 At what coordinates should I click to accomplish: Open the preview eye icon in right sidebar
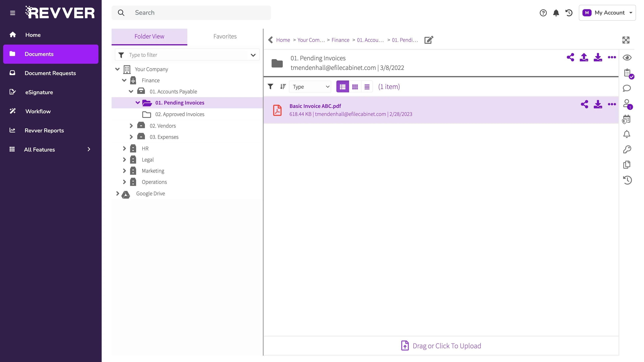coord(627,58)
